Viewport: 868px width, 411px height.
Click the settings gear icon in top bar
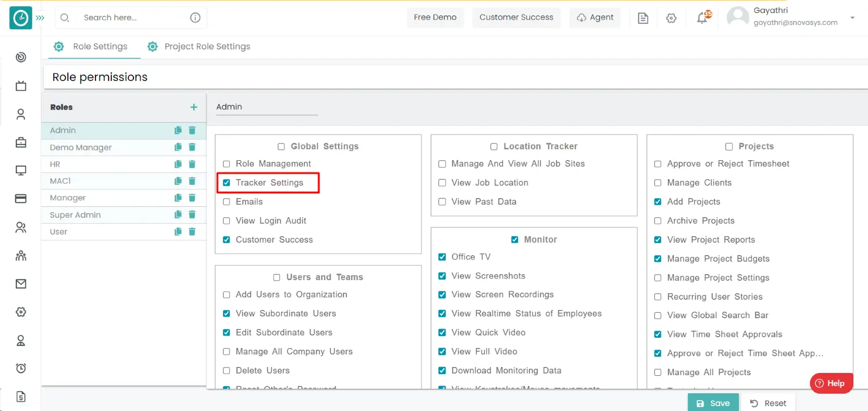[671, 18]
